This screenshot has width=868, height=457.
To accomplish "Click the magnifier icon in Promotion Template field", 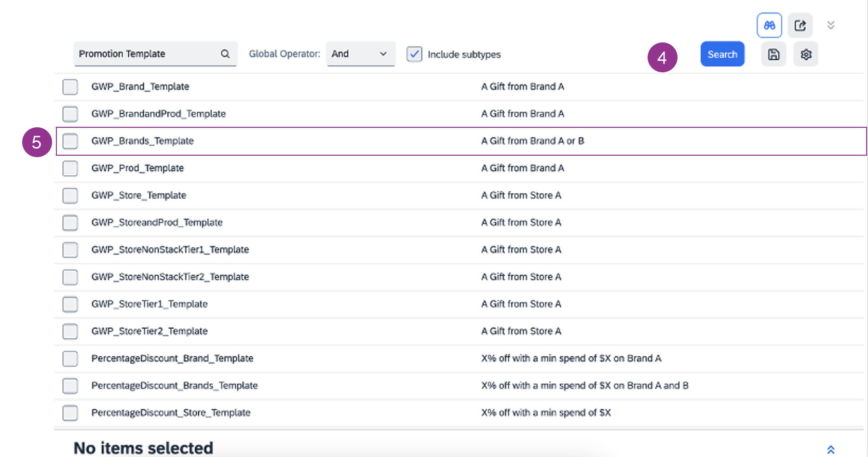I will [x=225, y=54].
